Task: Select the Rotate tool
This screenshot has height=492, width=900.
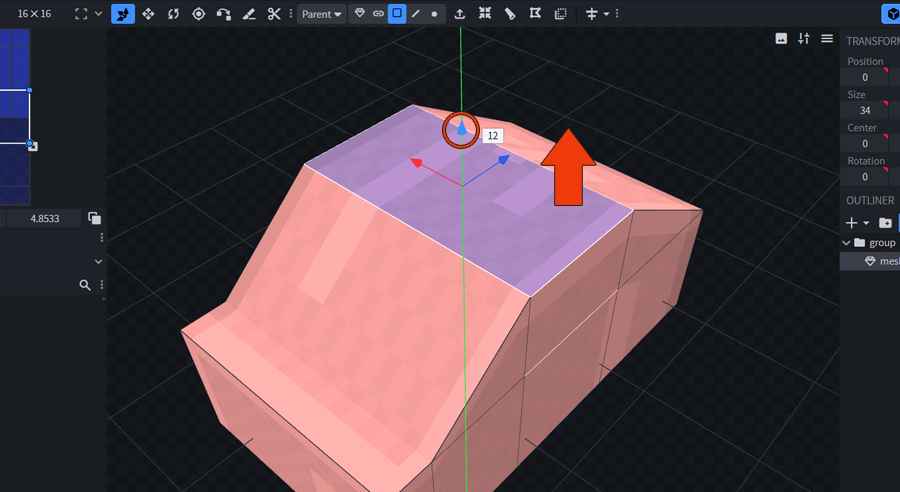Action: 173,14
